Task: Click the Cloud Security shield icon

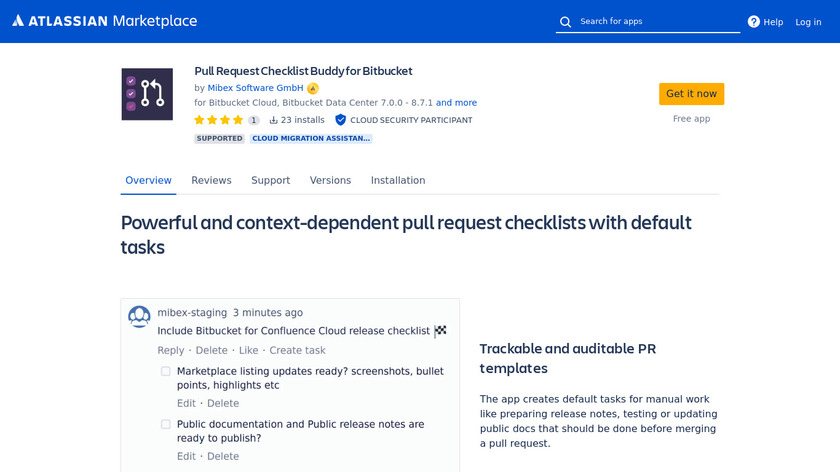Action: coord(341,120)
